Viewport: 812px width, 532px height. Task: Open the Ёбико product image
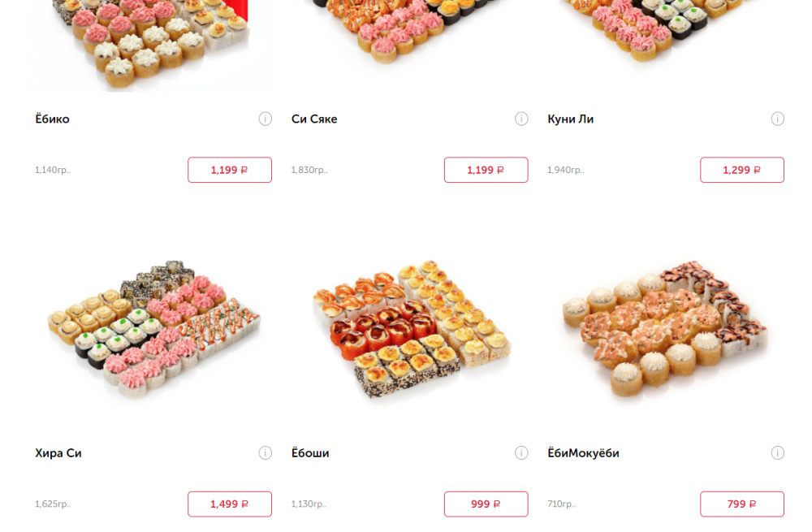tap(153, 45)
